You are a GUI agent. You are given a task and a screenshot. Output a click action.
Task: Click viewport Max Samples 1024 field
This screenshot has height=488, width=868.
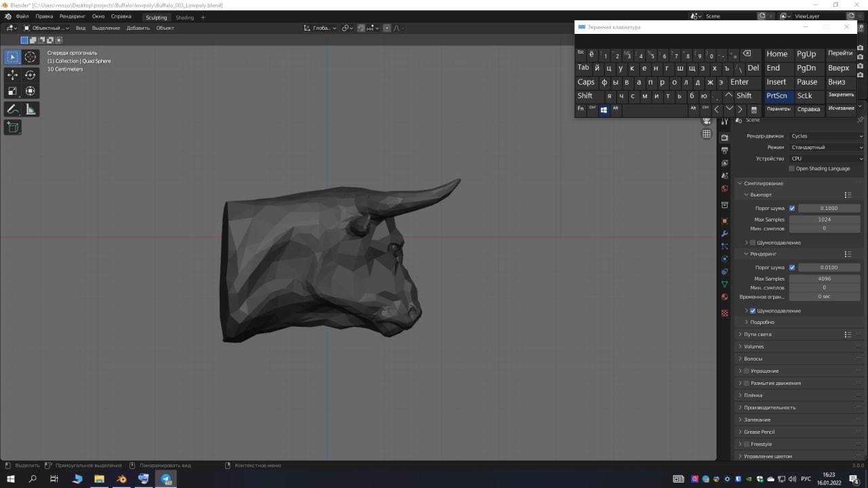[825, 220]
